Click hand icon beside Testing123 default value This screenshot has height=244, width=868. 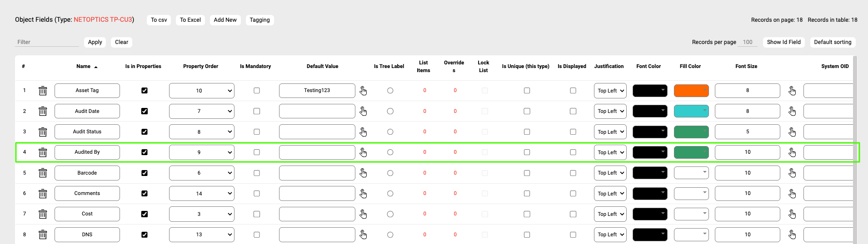coord(363,91)
